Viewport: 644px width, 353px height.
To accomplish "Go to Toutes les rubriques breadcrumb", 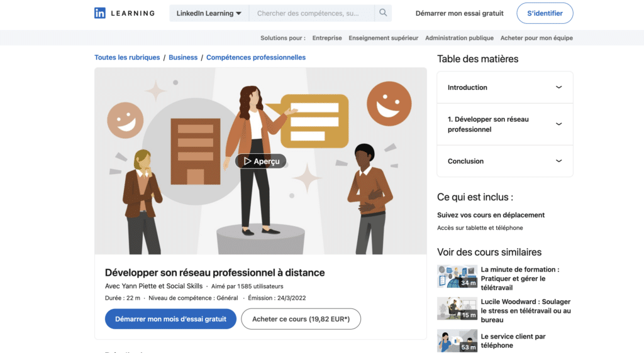I will pyautogui.click(x=127, y=57).
